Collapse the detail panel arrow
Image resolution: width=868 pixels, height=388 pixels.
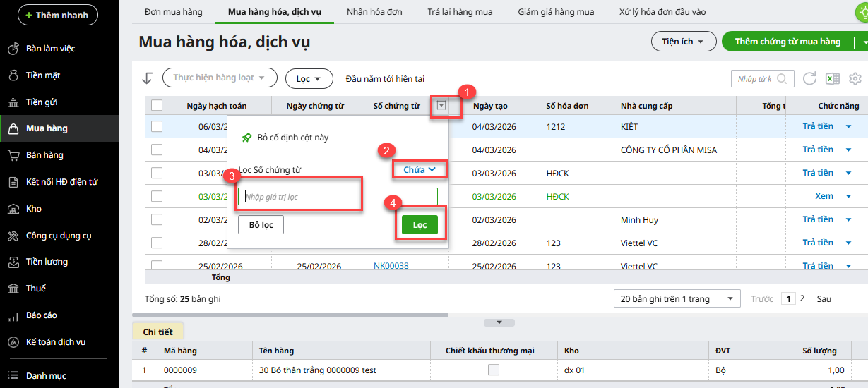(x=499, y=322)
